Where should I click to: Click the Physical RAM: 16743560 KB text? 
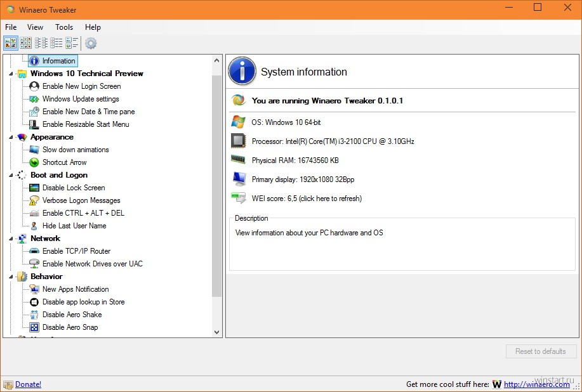coord(295,160)
